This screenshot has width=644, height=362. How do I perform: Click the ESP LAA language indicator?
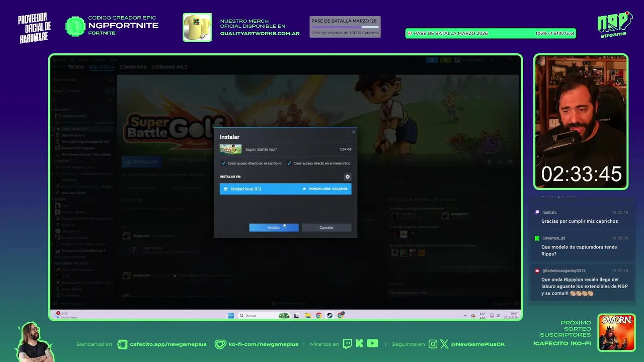coord(482,315)
